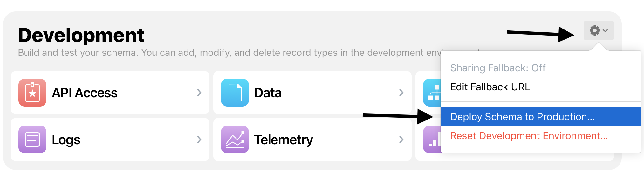Click the settings gear icon
The height and width of the screenshot is (175, 644).
(595, 30)
